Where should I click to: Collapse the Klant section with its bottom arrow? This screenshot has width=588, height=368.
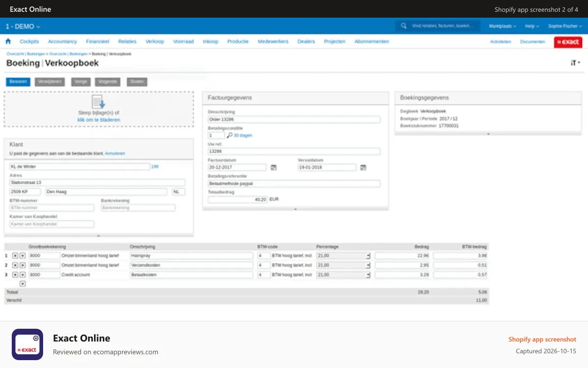98,236
